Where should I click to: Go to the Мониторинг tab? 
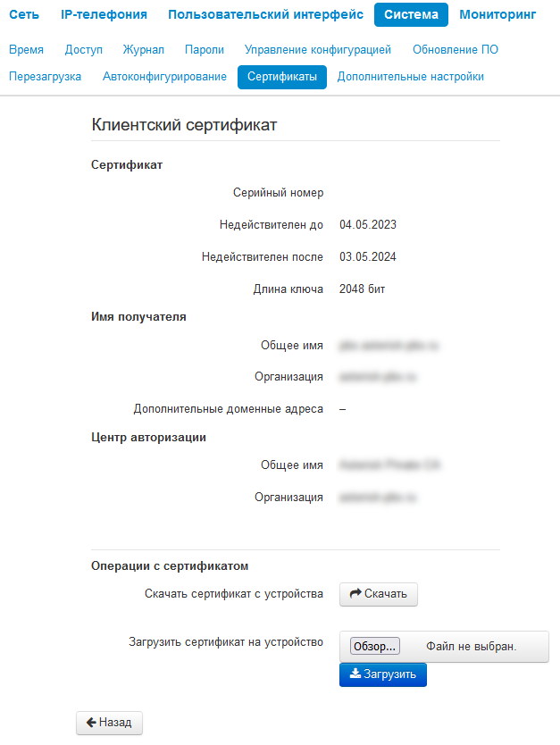(497, 14)
